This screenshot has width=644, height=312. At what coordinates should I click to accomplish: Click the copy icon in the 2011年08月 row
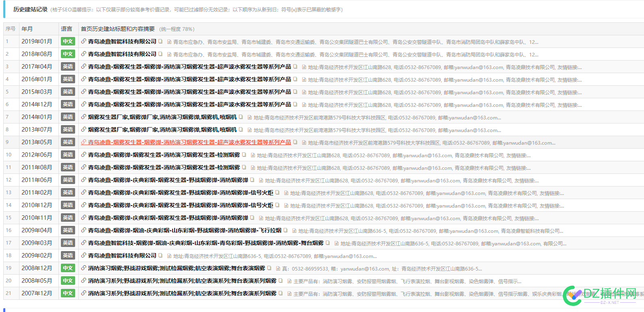pos(244,167)
